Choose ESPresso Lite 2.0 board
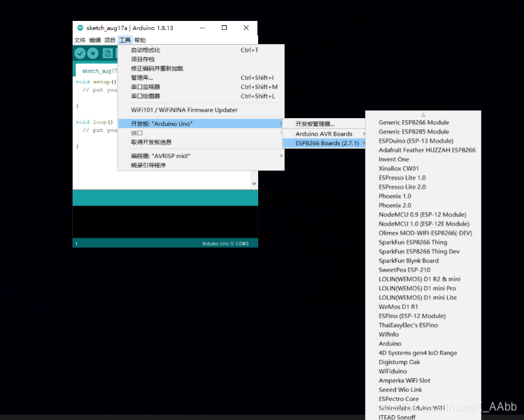This screenshot has width=524, height=420. [423, 187]
